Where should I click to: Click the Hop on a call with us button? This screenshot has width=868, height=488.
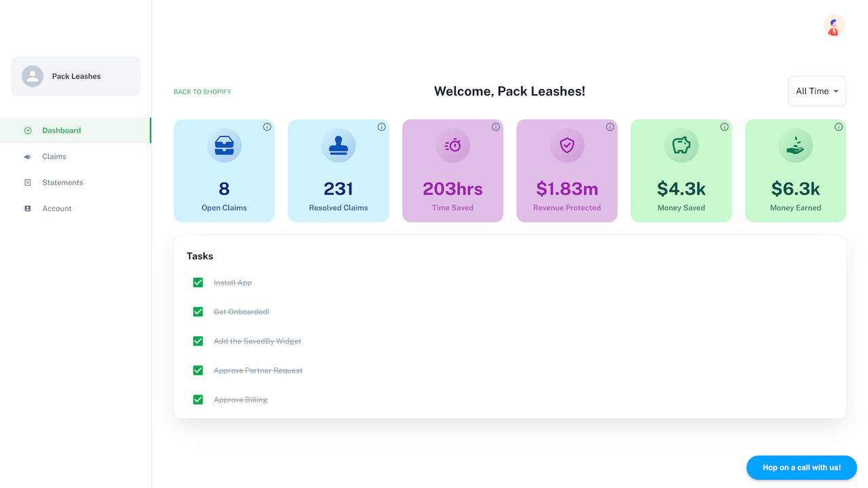click(x=801, y=467)
